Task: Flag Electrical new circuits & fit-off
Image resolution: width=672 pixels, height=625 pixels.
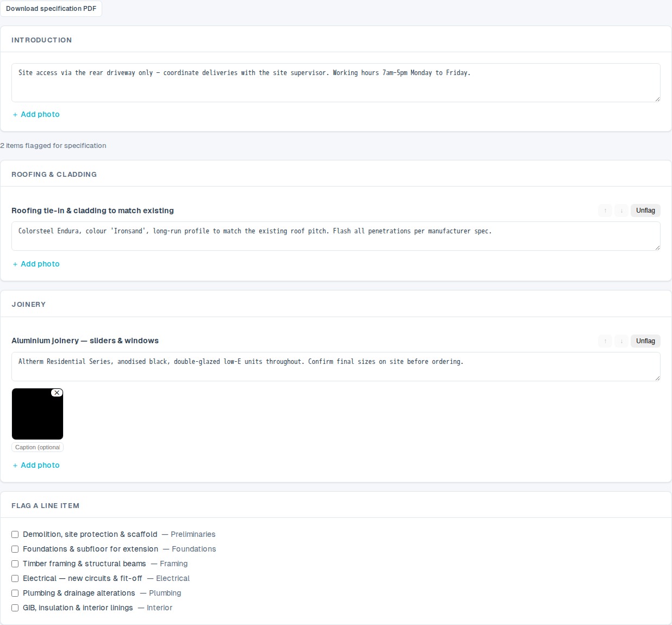Action: (x=15, y=579)
